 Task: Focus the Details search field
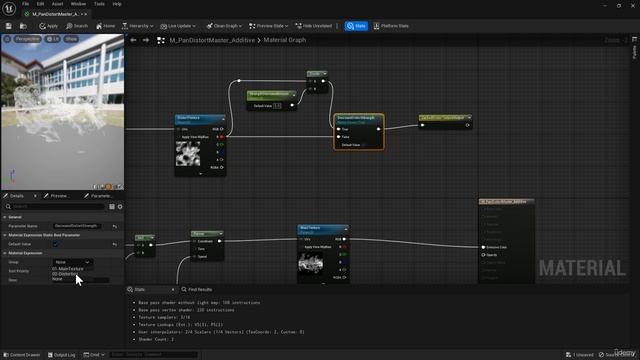click(x=56, y=207)
